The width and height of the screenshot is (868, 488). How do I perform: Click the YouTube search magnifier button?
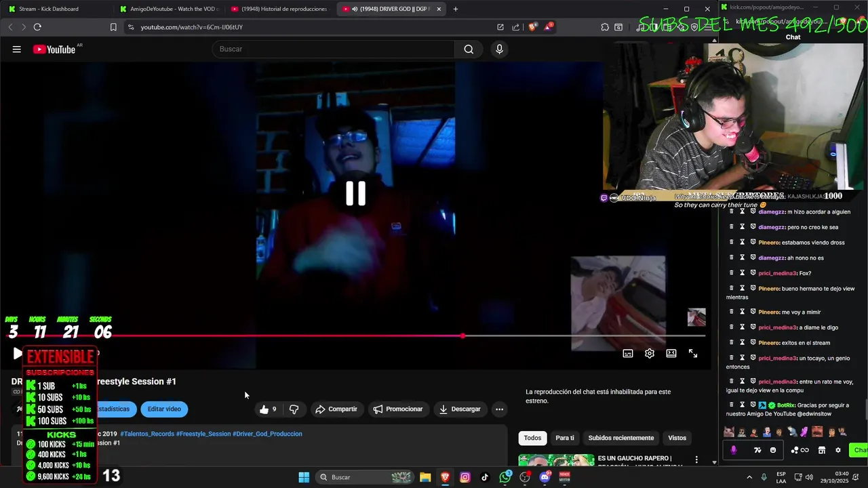(x=469, y=49)
